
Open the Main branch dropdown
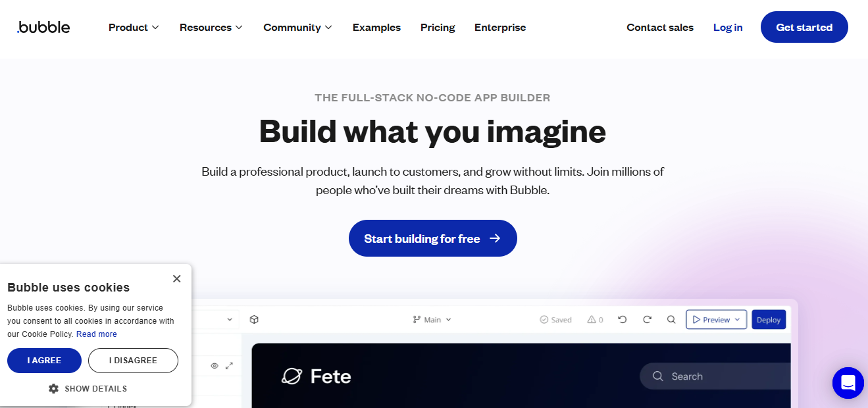432,320
